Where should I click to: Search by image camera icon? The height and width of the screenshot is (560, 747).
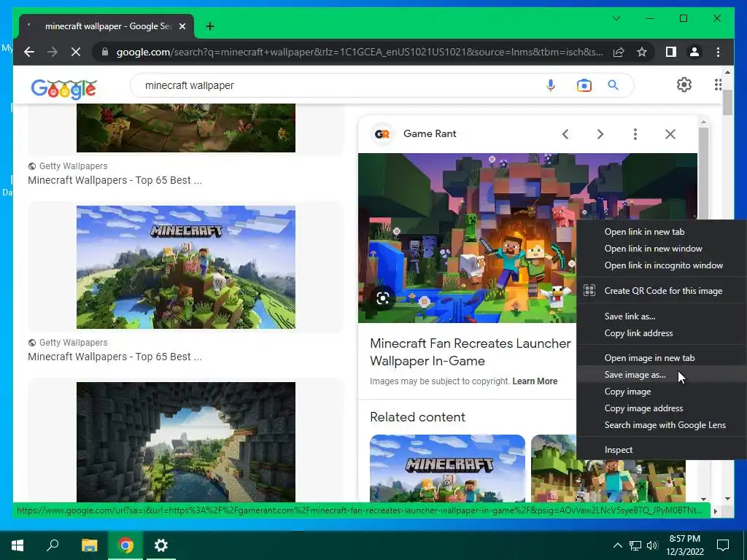pyautogui.click(x=584, y=85)
